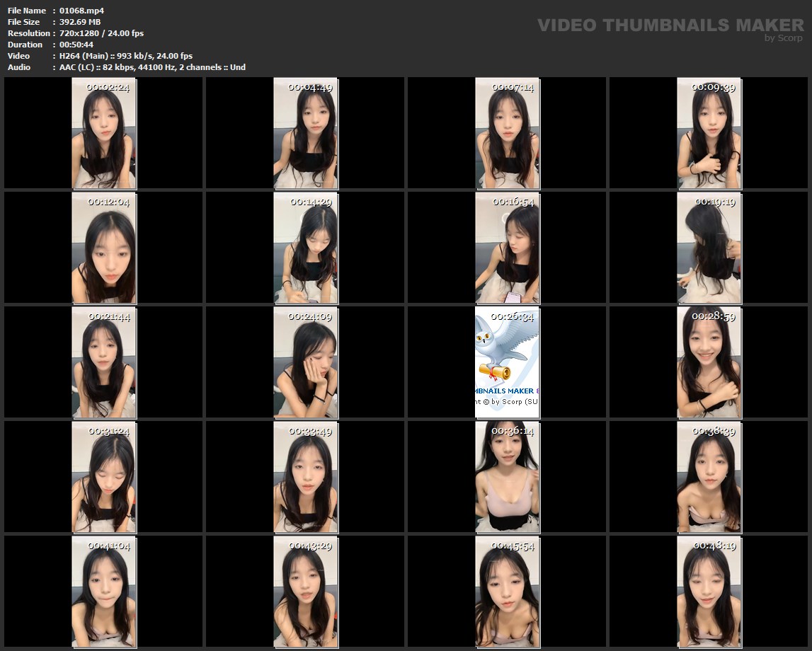Select the frame at 00:04:49
Viewport: 812px width, 651px height.
point(305,133)
